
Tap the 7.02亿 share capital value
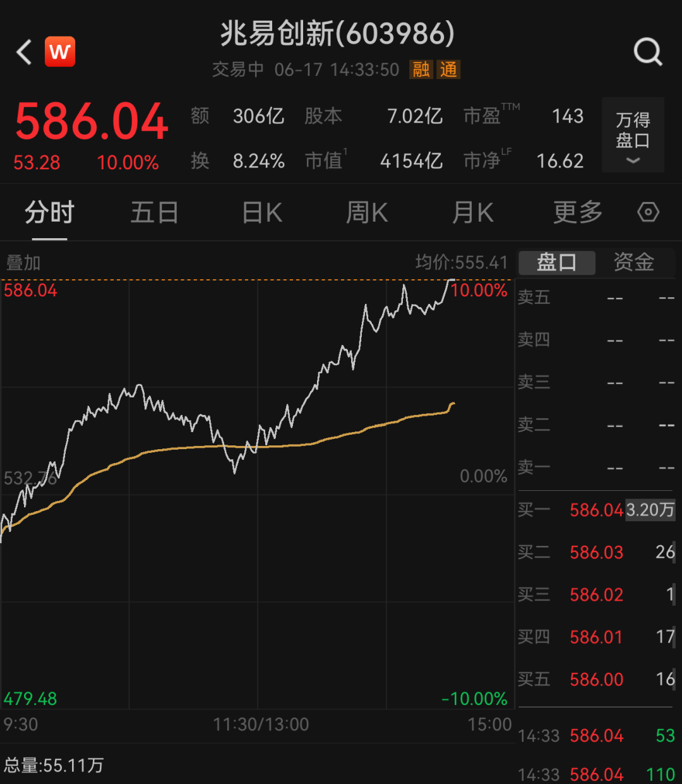414,116
